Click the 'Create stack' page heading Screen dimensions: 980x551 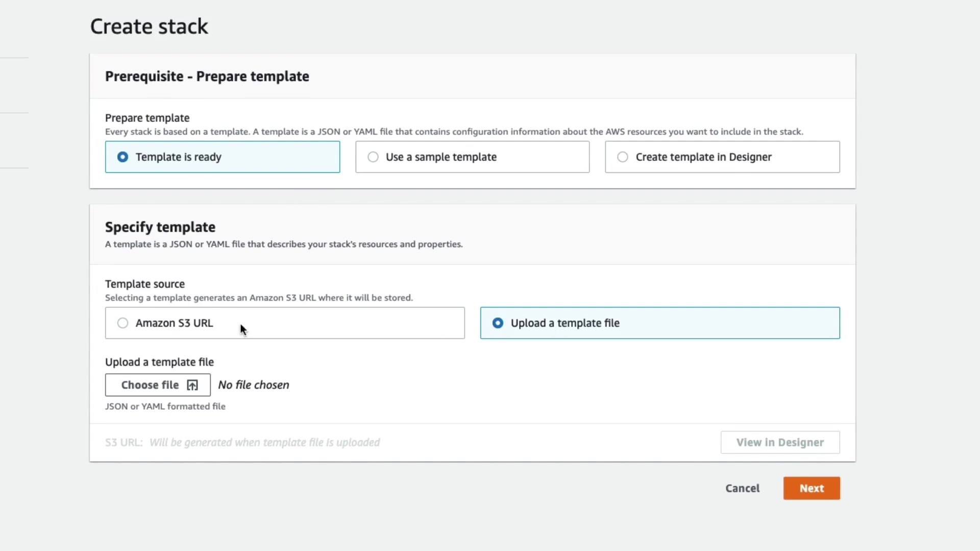click(149, 27)
